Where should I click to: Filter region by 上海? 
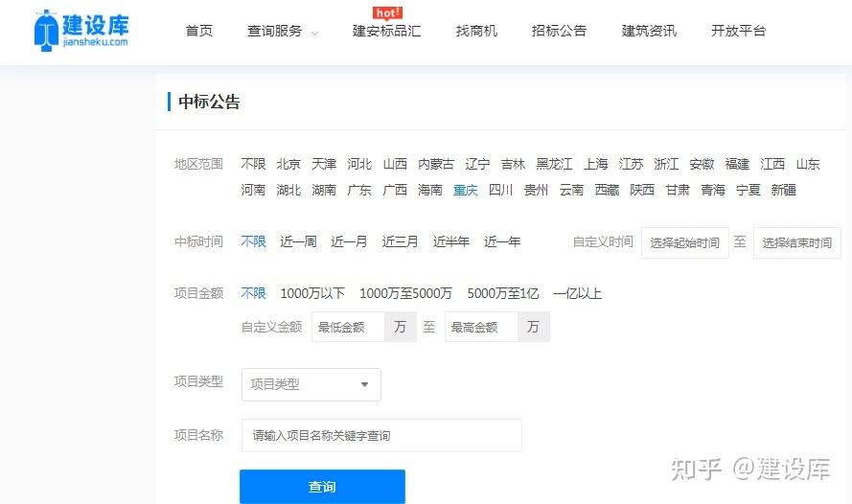pyautogui.click(x=595, y=164)
